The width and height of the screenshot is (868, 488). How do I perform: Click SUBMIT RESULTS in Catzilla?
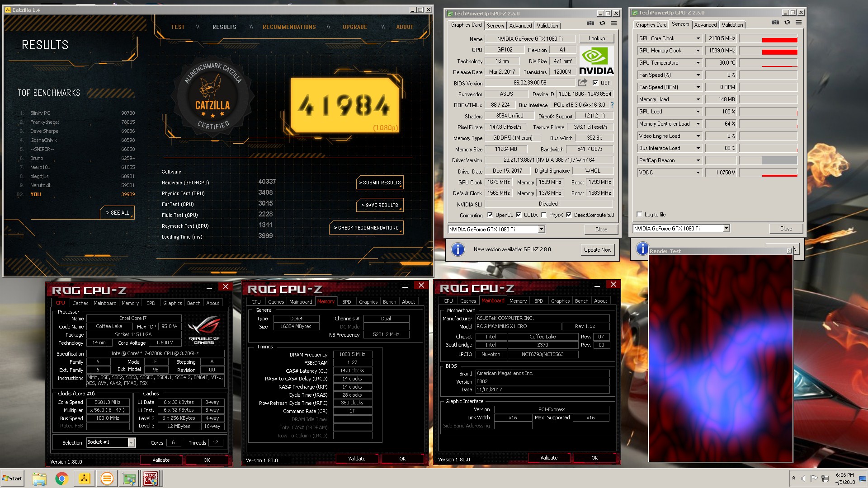click(380, 183)
